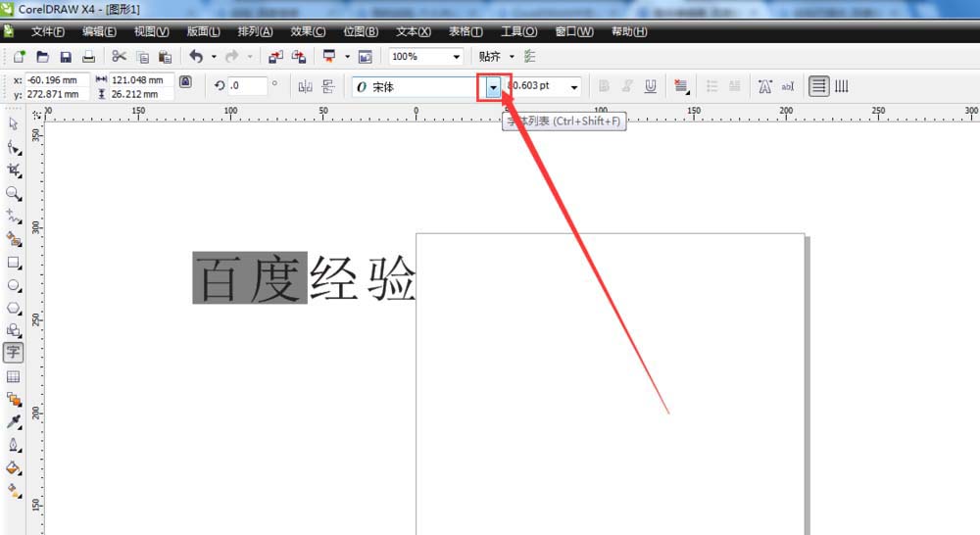
Task: Toggle the lock ratio padlock icon
Action: pyautogui.click(x=185, y=82)
